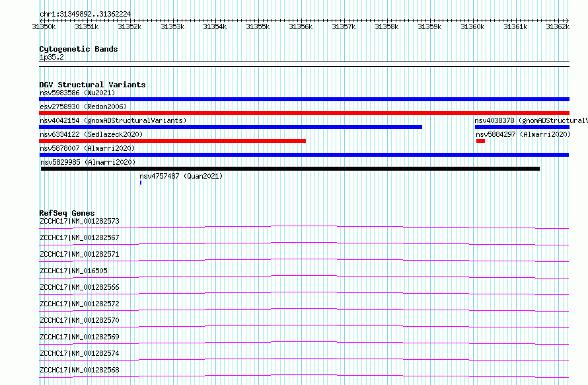Viewport: 588px width, 385px height.
Task: Click the red bar under esv2758930
Action: (304, 113)
